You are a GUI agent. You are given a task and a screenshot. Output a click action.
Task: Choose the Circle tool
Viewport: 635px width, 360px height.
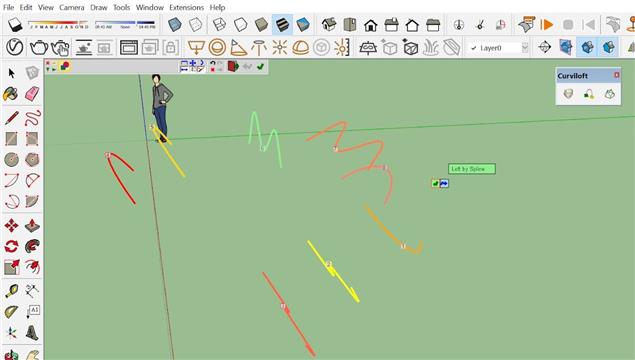(x=11, y=160)
